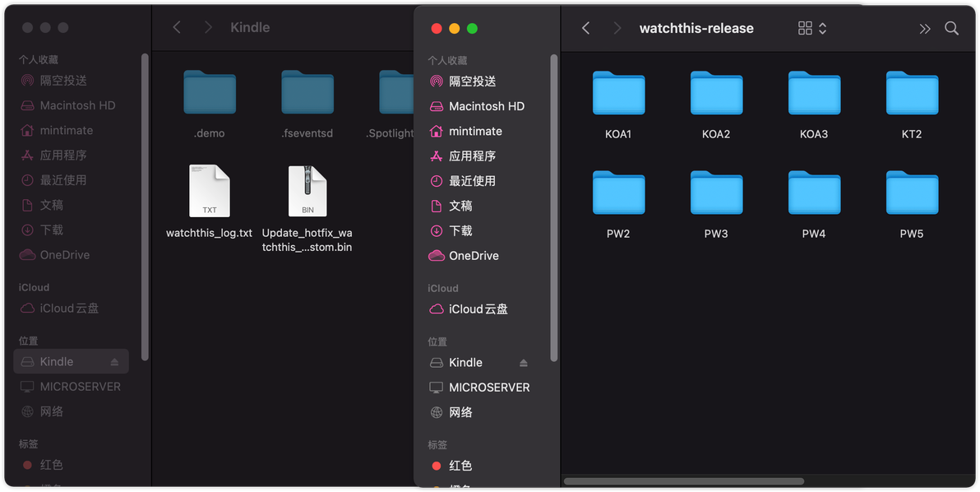
Task: Select Kindle volume in front window sidebar
Action: coord(465,363)
